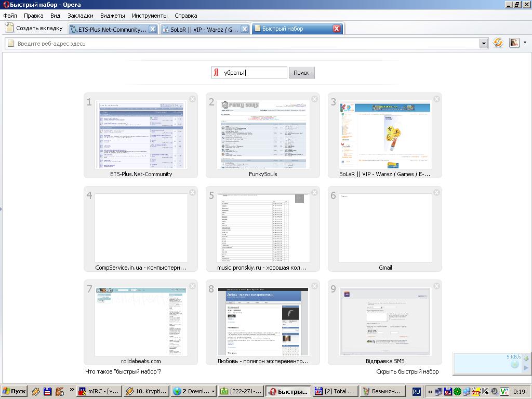532x399 pixels.
Task: Click the Yandex search engine icon
Action: pyautogui.click(x=216, y=73)
